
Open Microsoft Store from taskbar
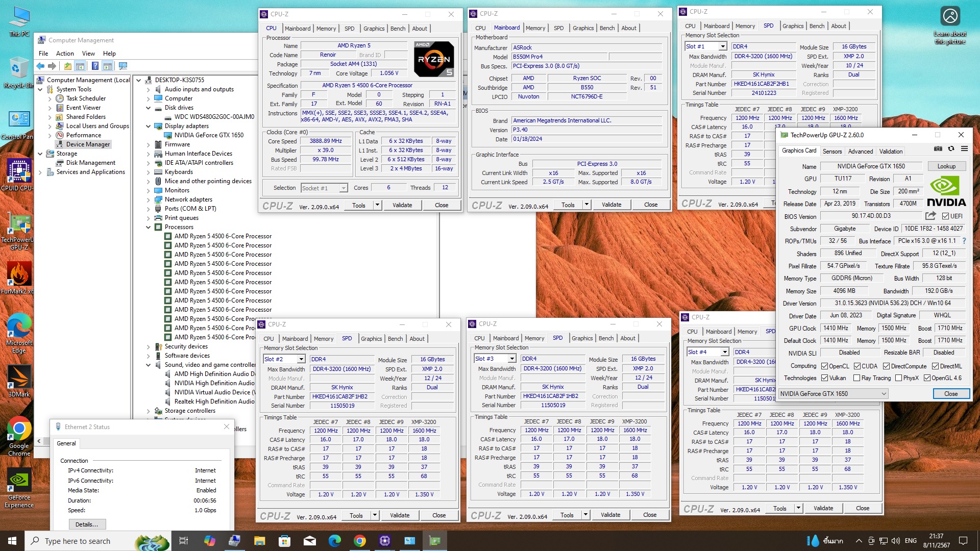[x=284, y=541]
